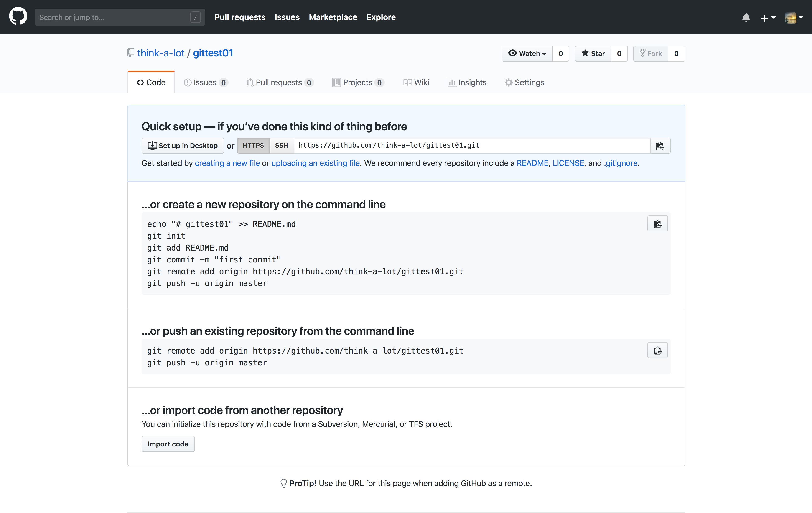
Task: Open the LICENSE link
Action: click(x=568, y=163)
